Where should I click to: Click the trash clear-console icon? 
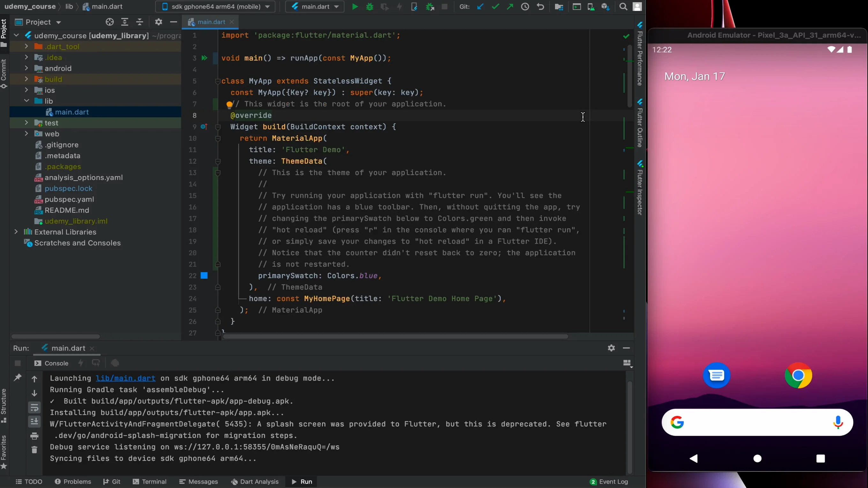(x=34, y=450)
